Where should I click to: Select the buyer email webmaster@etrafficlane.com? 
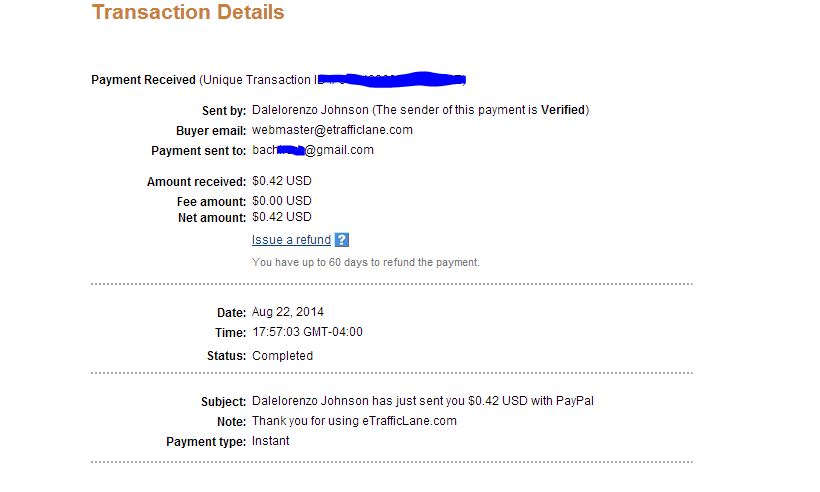pos(332,130)
